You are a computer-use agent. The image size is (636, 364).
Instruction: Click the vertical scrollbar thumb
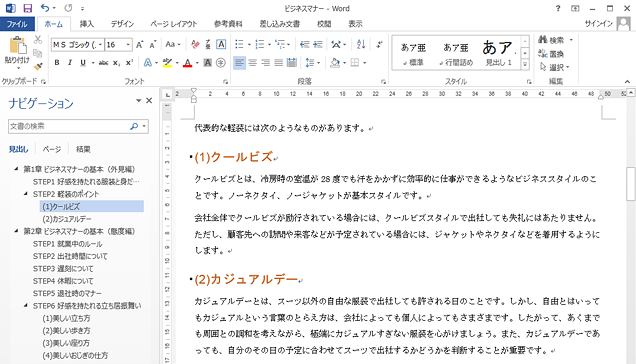pyautogui.click(x=631, y=184)
